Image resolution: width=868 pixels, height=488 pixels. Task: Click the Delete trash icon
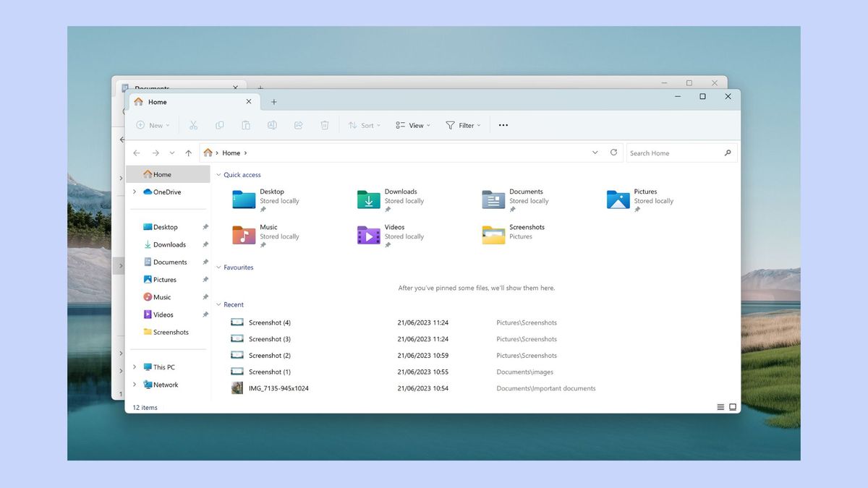pyautogui.click(x=324, y=125)
